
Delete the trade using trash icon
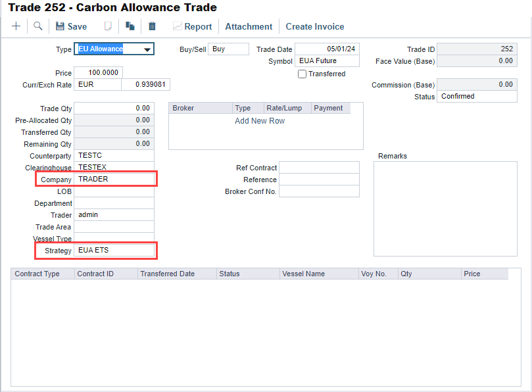pos(152,26)
